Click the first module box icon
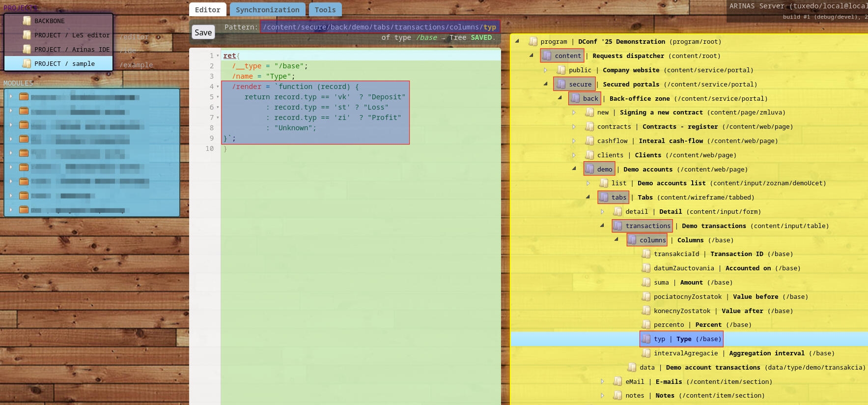 pyautogui.click(x=24, y=96)
